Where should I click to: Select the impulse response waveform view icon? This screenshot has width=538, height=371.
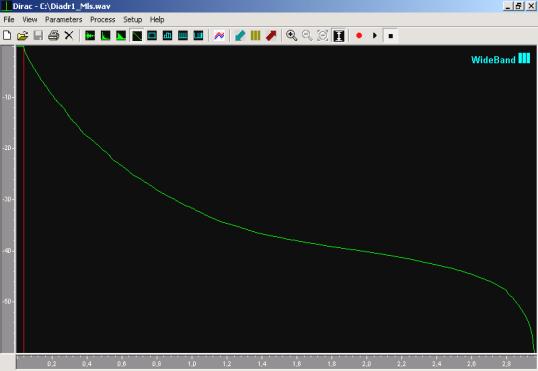[90, 35]
